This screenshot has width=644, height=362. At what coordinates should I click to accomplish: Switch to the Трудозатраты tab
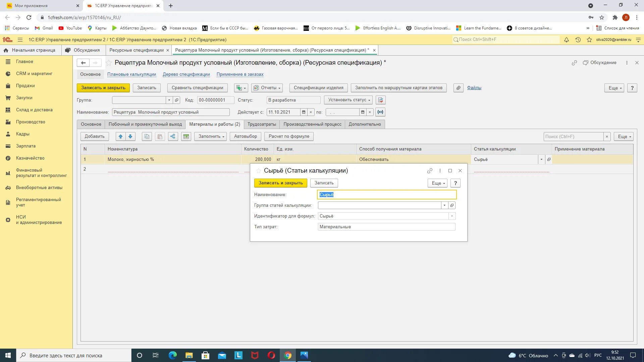pos(262,124)
